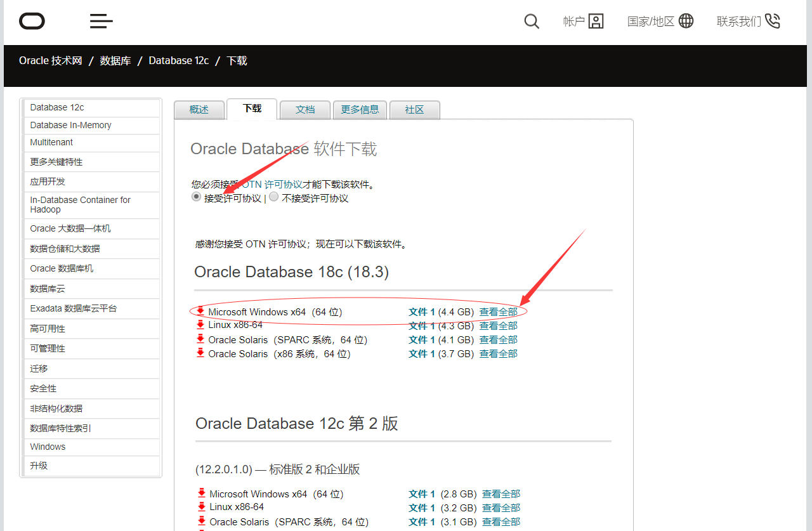
Task: Open Database 12c sidebar item
Action: pyautogui.click(x=91, y=108)
